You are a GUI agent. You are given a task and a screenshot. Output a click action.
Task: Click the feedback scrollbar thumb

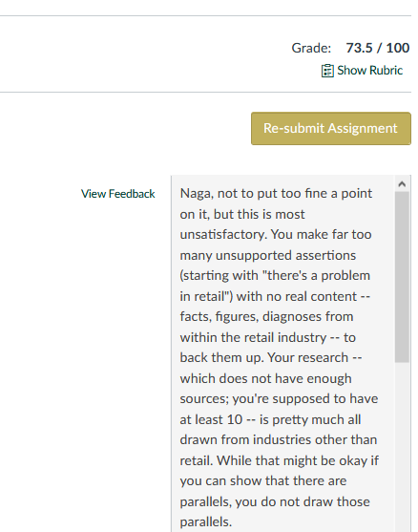(402, 277)
